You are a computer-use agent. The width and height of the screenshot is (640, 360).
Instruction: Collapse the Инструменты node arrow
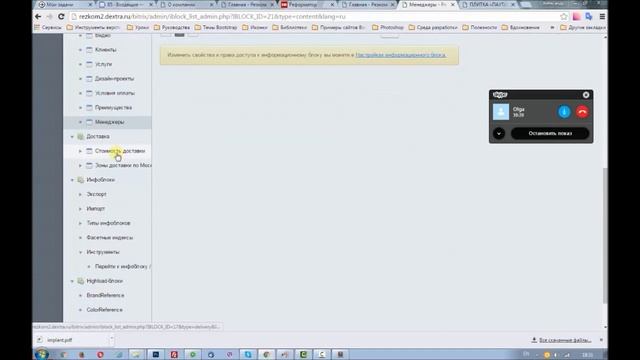(x=80, y=252)
